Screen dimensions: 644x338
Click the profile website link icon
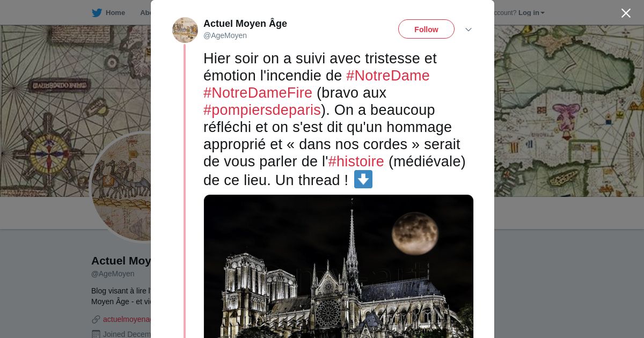coord(96,319)
